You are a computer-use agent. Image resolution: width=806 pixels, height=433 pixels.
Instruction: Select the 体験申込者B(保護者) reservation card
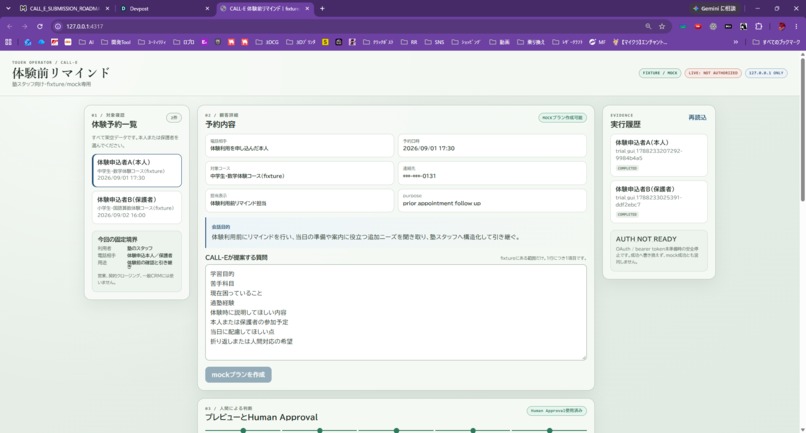pyautogui.click(x=137, y=207)
